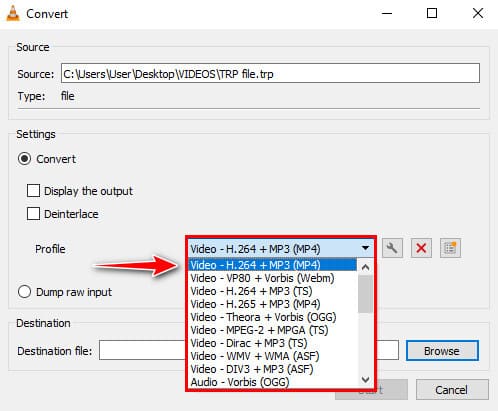498x411 pixels.
Task: Close the Convert dialog
Action: tap(478, 14)
